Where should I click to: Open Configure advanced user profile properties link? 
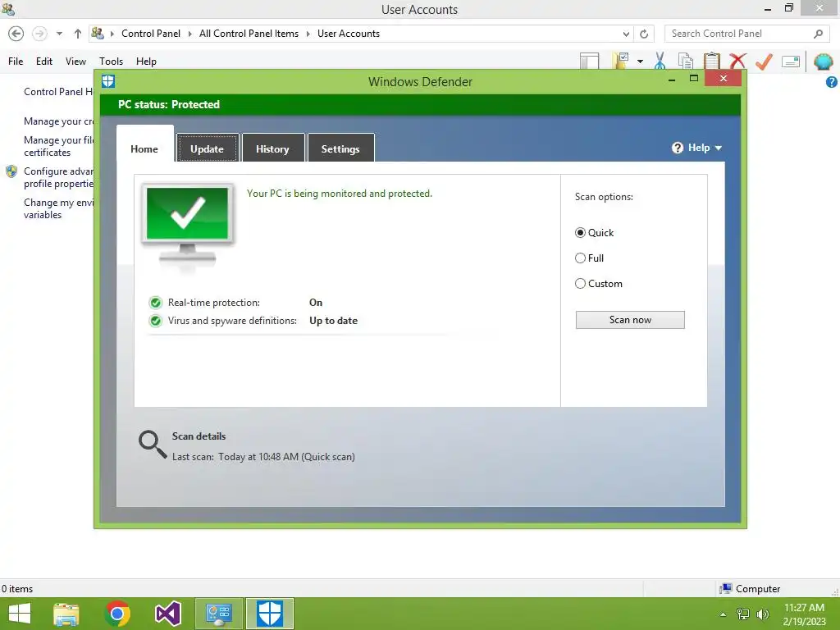[x=58, y=177]
